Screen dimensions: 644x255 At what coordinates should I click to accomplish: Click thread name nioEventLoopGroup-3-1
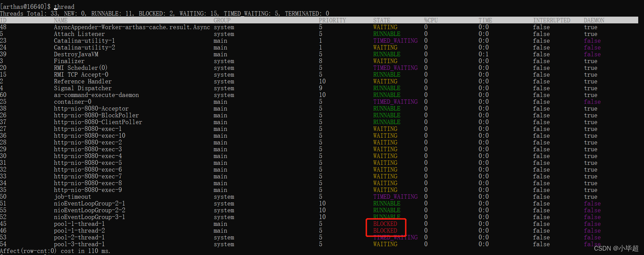(x=90, y=217)
